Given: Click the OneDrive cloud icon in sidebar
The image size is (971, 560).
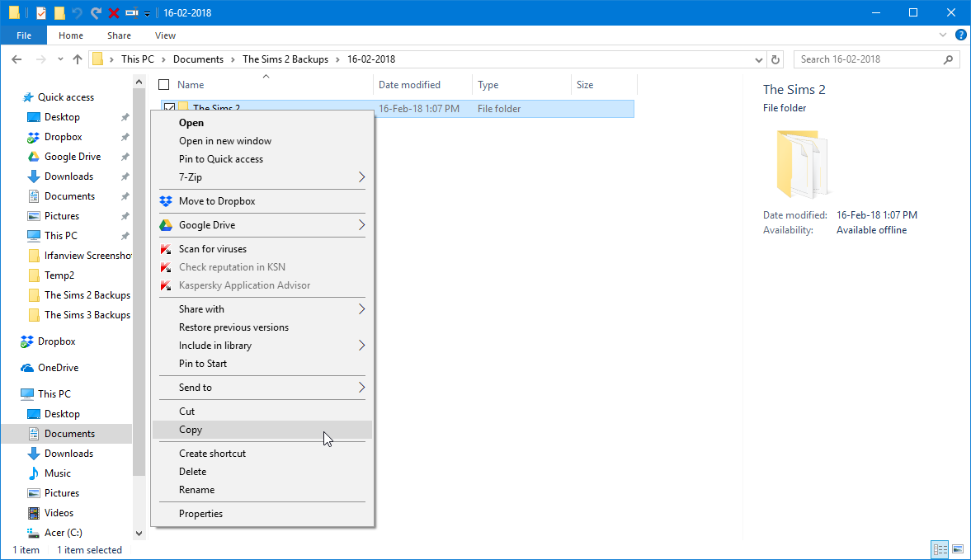Looking at the screenshot, I should (x=26, y=368).
